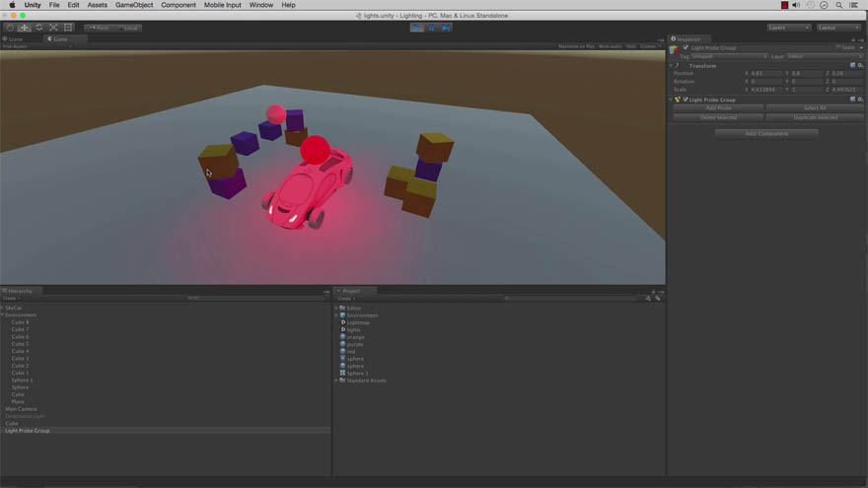Viewport: 868px width, 488px height.
Task: Select Light Probe Group in Hierarchy
Action: 28,431
